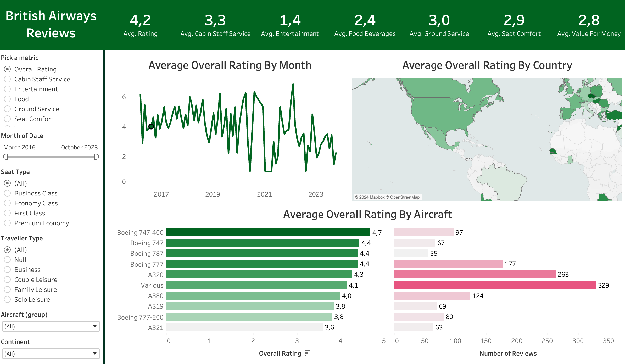Choose Null traveller type

click(x=7, y=260)
